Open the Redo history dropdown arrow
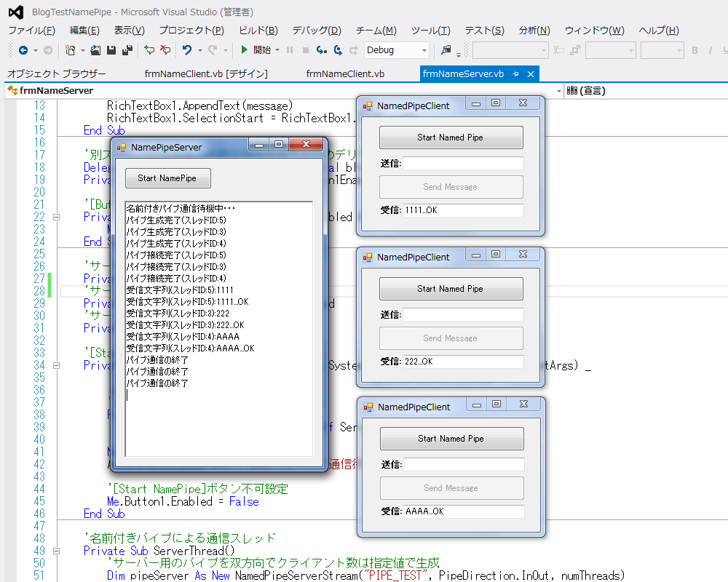This screenshot has width=728, height=582. 226,50
